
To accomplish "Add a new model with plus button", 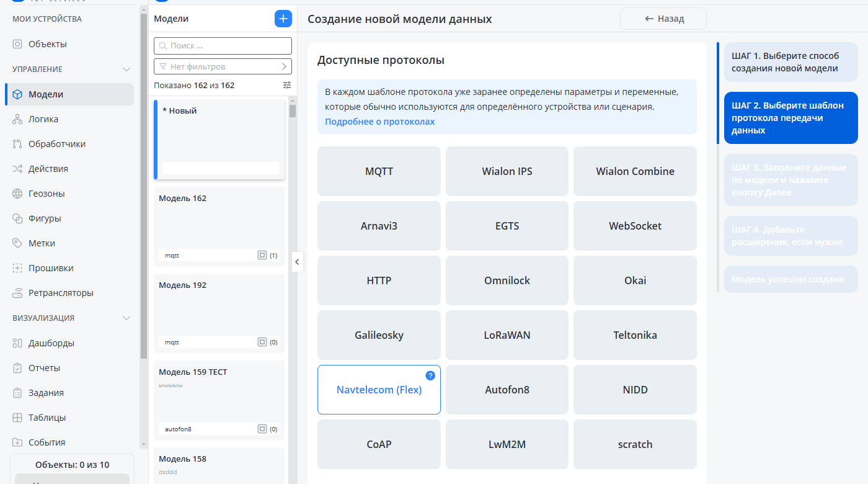I will (283, 19).
